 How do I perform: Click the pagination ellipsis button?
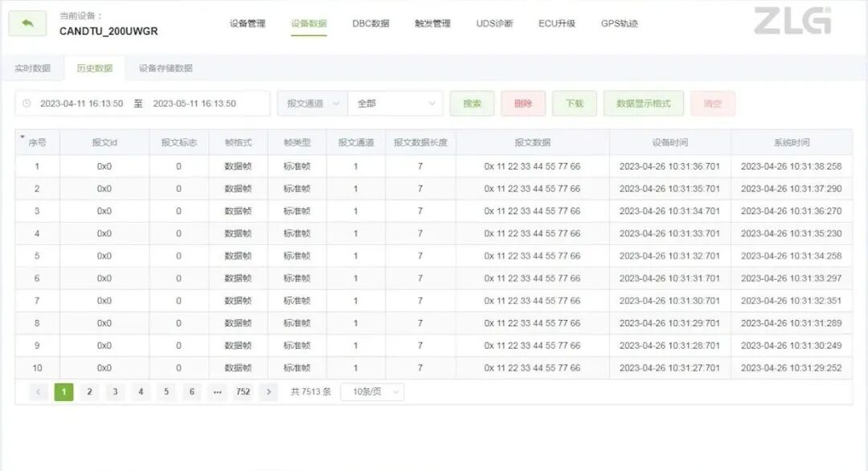tap(218, 392)
